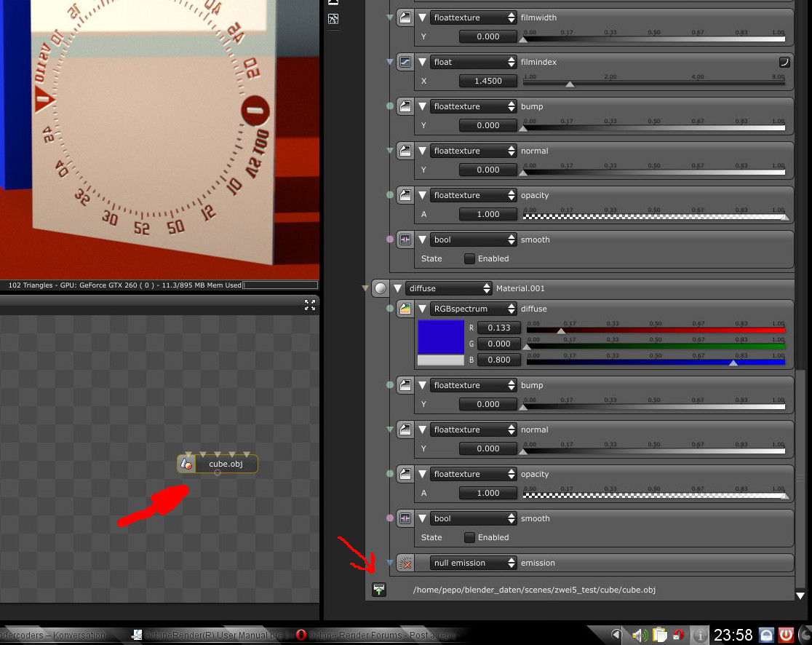Click the info notification tray icon
Screen dimensions: 812x645
(x=700, y=635)
